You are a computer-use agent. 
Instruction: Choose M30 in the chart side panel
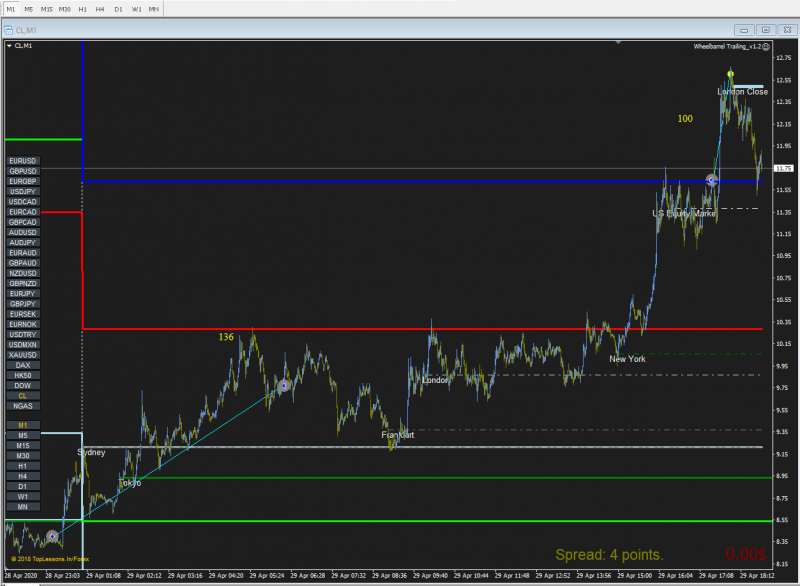point(23,456)
